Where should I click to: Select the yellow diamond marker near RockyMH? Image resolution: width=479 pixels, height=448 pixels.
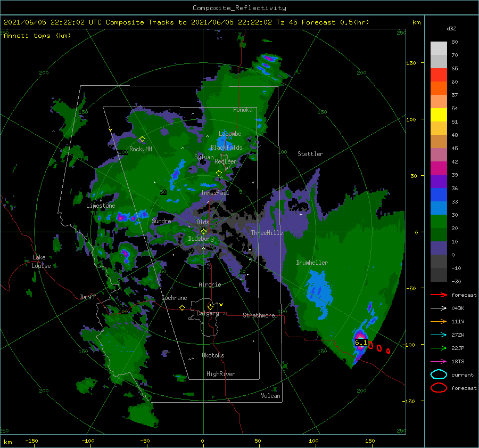pos(142,139)
